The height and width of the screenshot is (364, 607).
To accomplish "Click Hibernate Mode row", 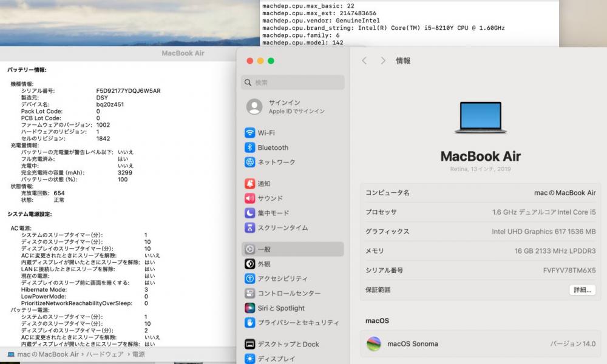I will (84, 290).
